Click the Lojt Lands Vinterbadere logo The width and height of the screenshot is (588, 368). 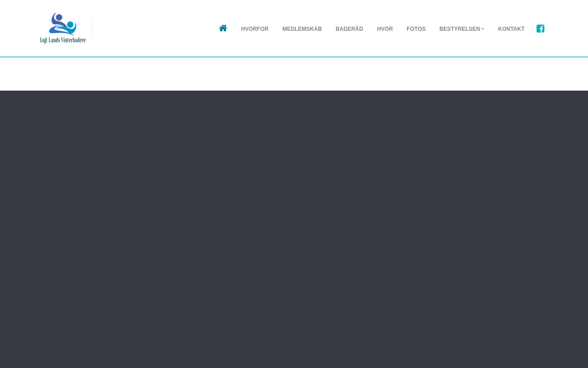coord(63,28)
